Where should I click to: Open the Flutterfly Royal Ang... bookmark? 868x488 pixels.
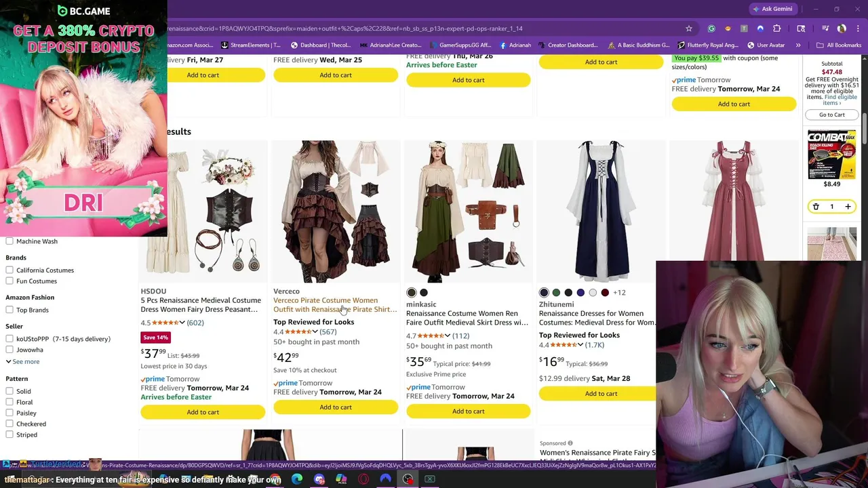click(708, 45)
